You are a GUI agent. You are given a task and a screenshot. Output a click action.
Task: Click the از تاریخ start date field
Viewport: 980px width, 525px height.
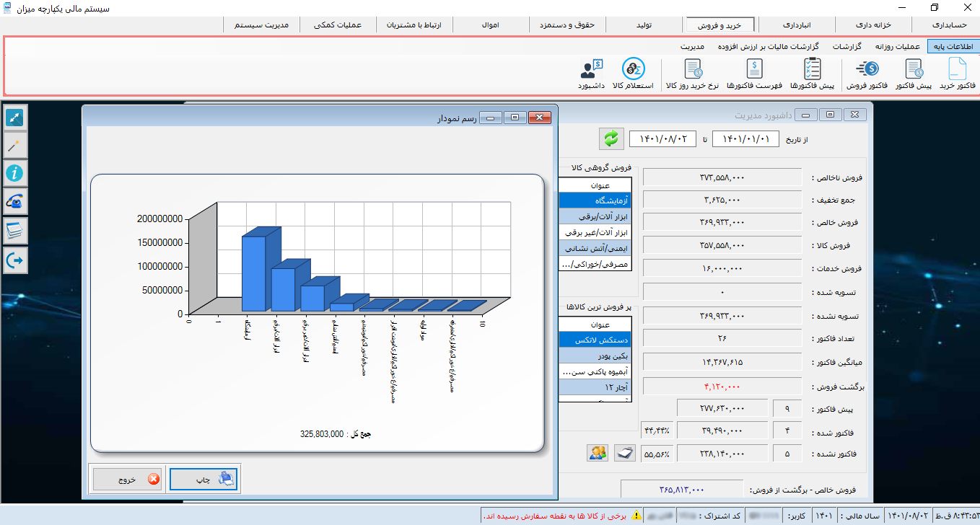(x=745, y=138)
